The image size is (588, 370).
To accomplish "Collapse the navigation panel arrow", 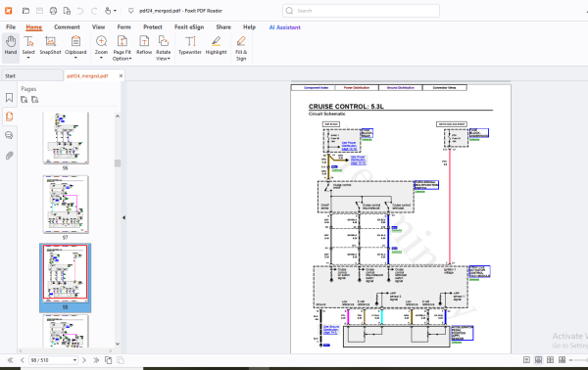I will click(123, 217).
